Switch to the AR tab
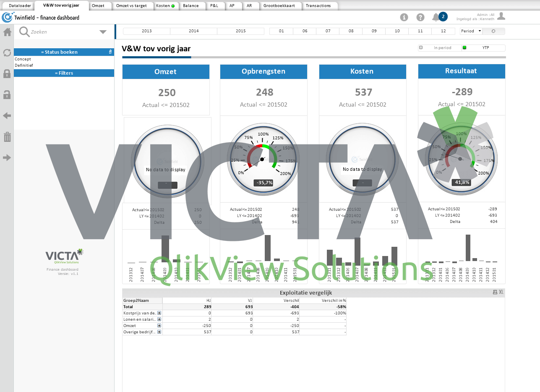 click(x=251, y=5)
